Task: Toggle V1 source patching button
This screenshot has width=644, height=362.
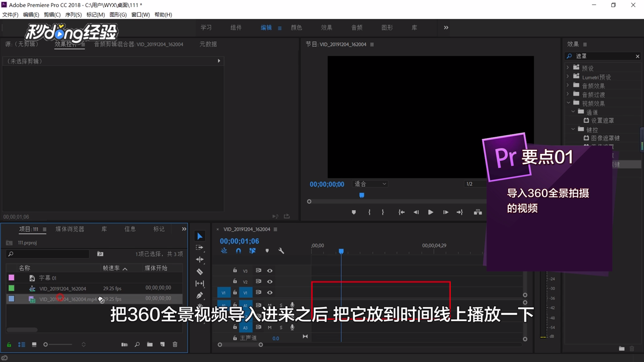Action: tap(223, 293)
